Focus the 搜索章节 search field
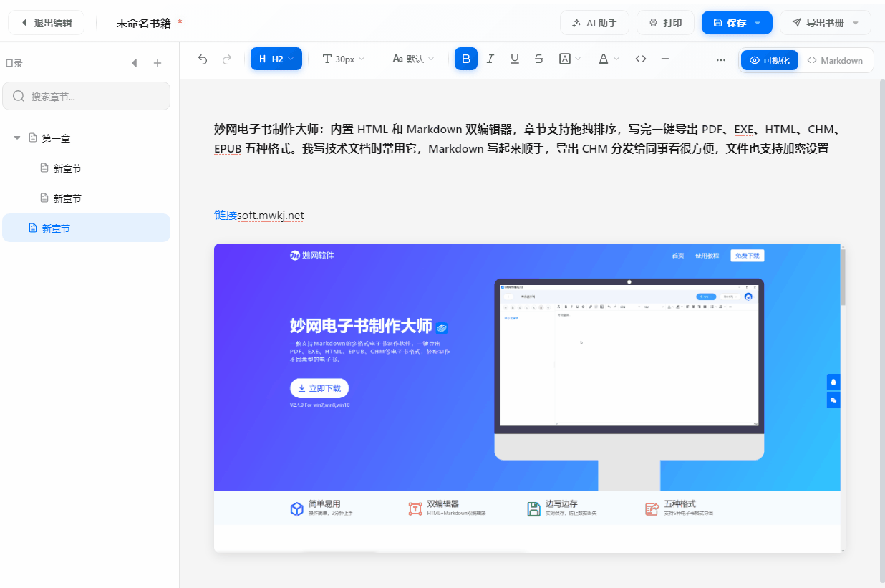The width and height of the screenshot is (885, 588). point(86,96)
